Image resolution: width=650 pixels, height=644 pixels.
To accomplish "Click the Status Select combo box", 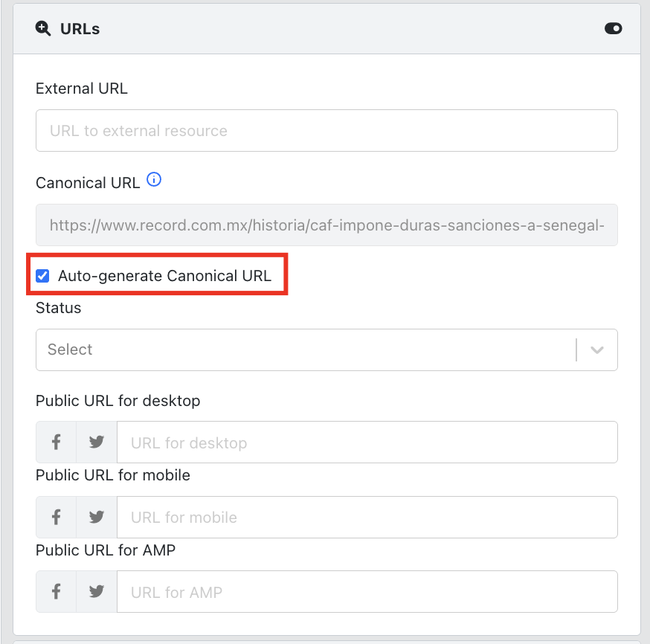I will pos(305,350).
